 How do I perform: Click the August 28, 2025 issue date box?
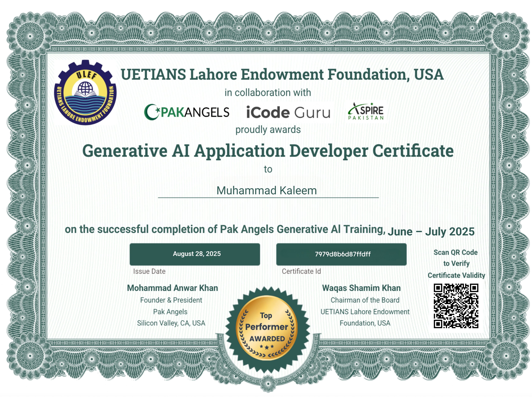coord(195,254)
